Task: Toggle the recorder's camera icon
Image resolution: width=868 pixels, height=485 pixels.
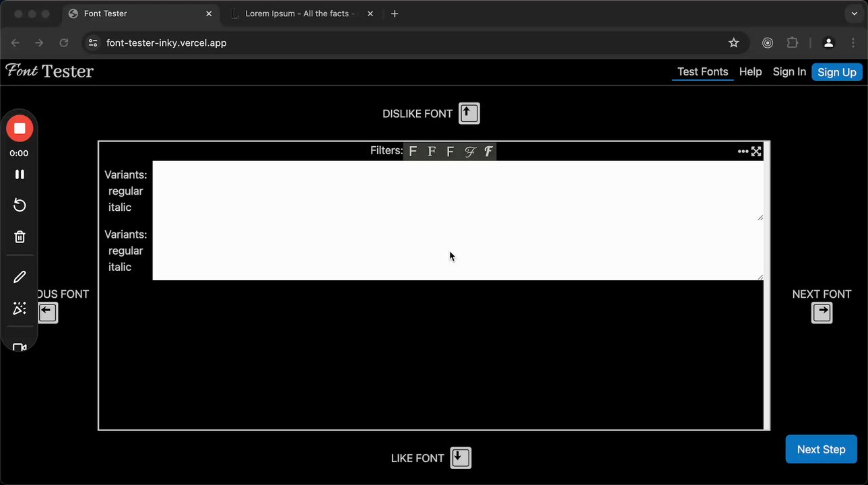Action: (x=20, y=347)
